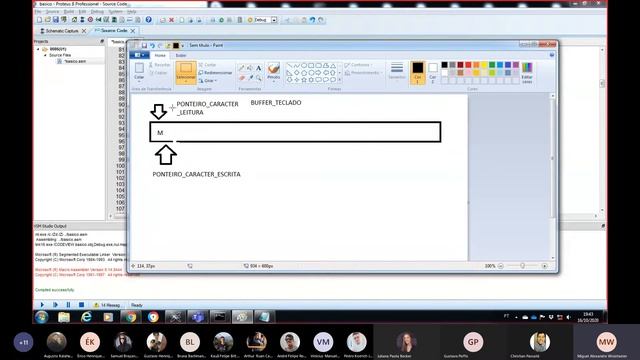Click the Paint zoom-in plus button
640x360 pixels.
pos(544,266)
